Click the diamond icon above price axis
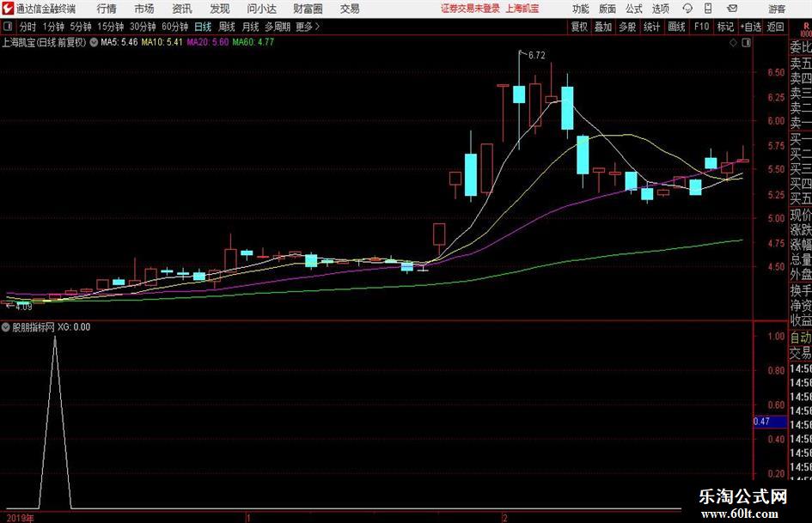This screenshot has height=523, width=812. click(x=733, y=43)
